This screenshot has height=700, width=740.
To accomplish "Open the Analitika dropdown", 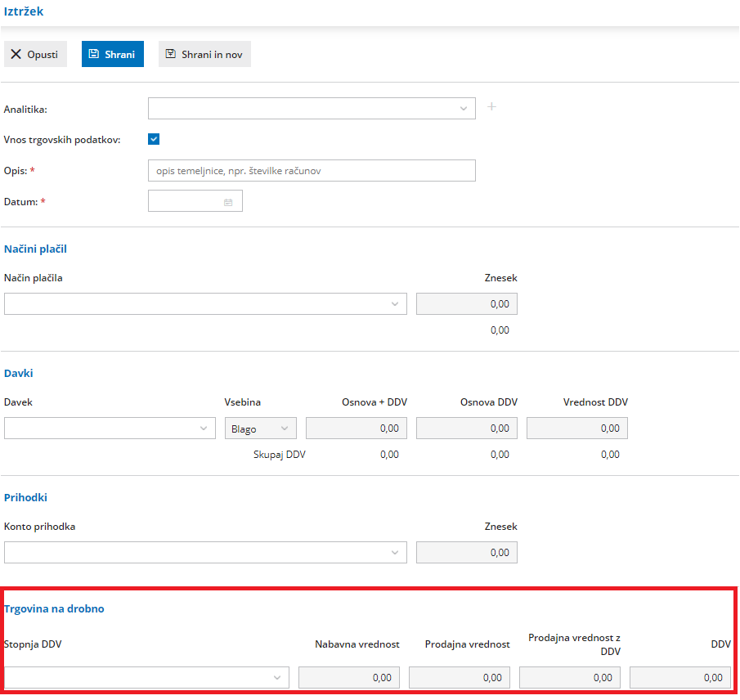I will (312, 109).
